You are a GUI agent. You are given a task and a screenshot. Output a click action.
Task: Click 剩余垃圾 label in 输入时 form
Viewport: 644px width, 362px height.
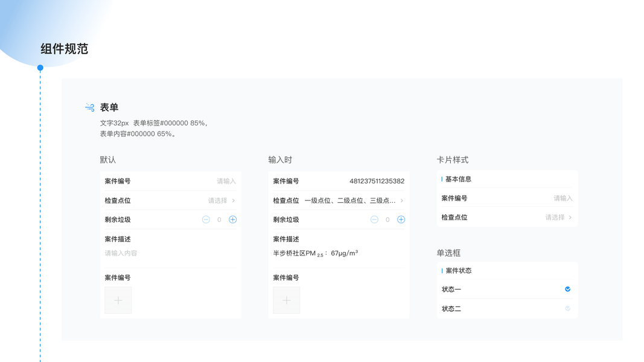coord(286,220)
